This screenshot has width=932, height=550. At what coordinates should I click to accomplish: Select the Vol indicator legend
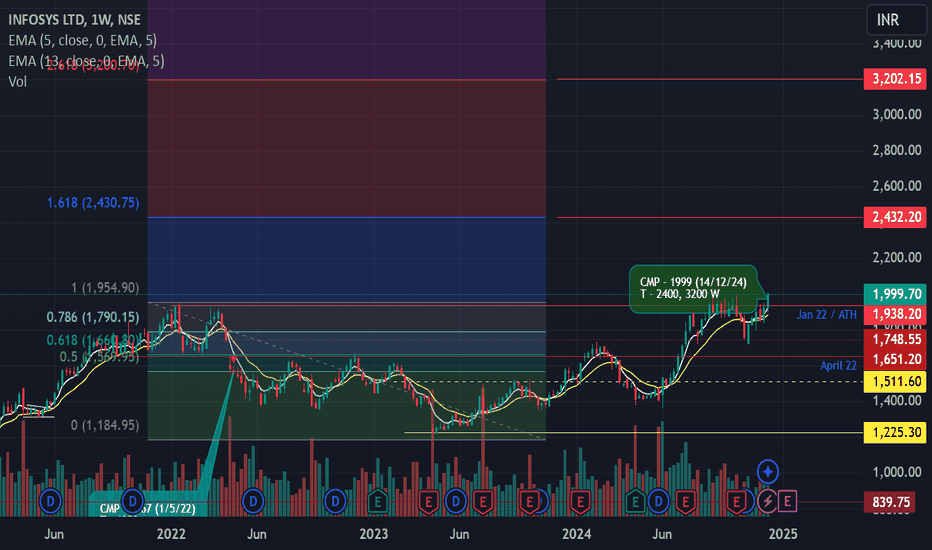[x=17, y=81]
